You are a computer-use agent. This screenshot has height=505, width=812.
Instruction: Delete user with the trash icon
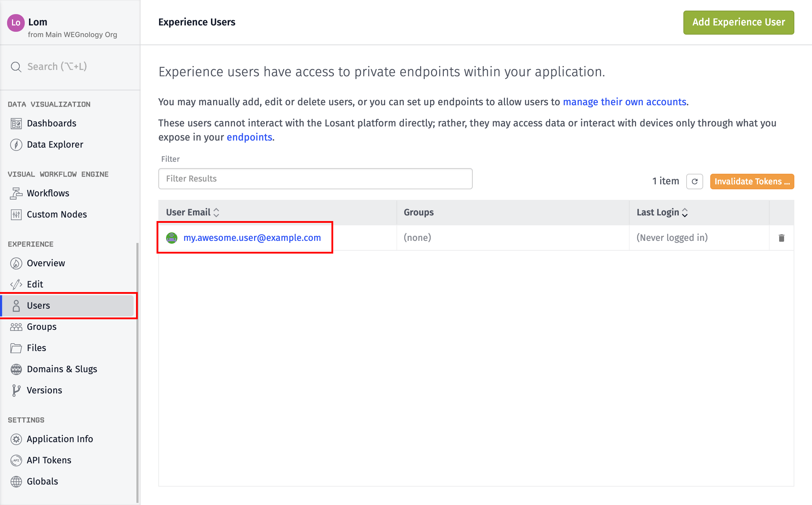782,238
